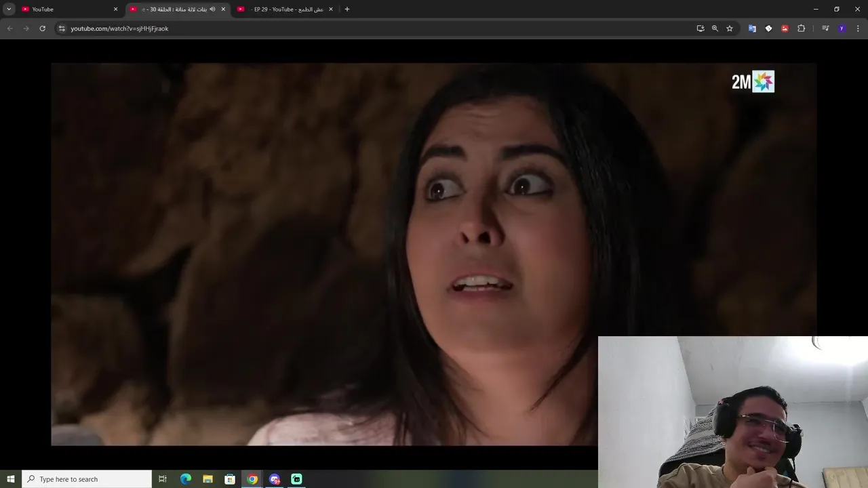Open the red image extension icon
This screenshot has height=488, width=868.
pos(785,28)
